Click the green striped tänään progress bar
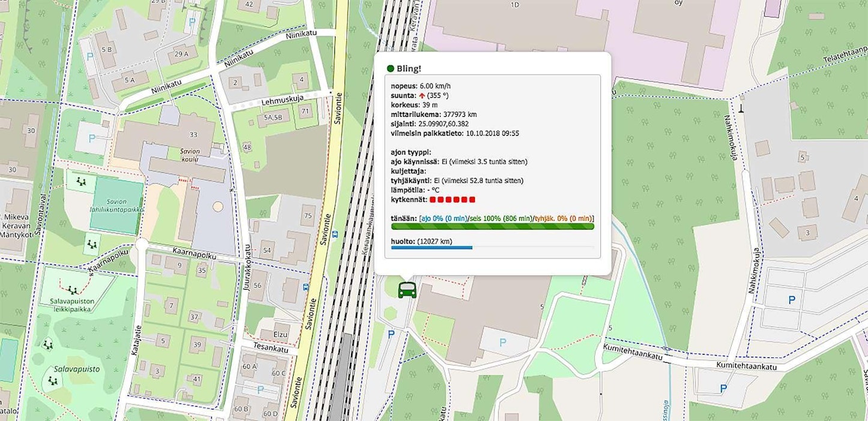The height and width of the screenshot is (421, 868). click(x=492, y=226)
